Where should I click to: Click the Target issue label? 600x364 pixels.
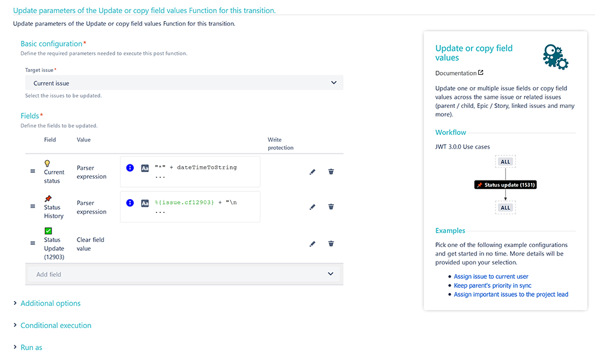pos(40,70)
